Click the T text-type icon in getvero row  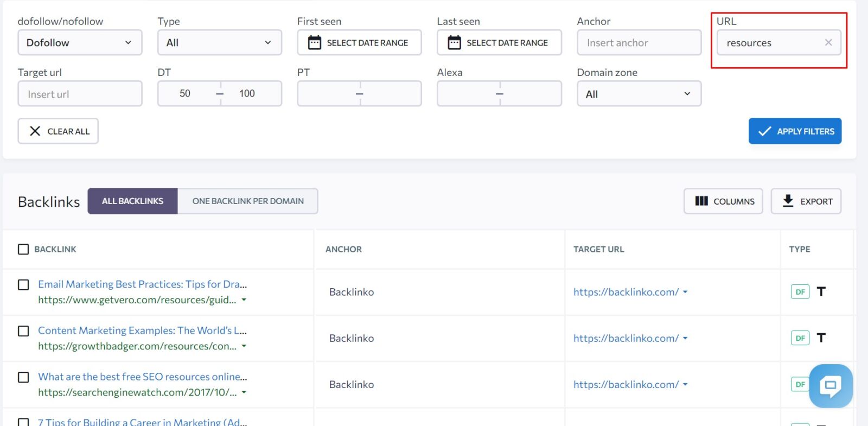pyautogui.click(x=821, y=291)
